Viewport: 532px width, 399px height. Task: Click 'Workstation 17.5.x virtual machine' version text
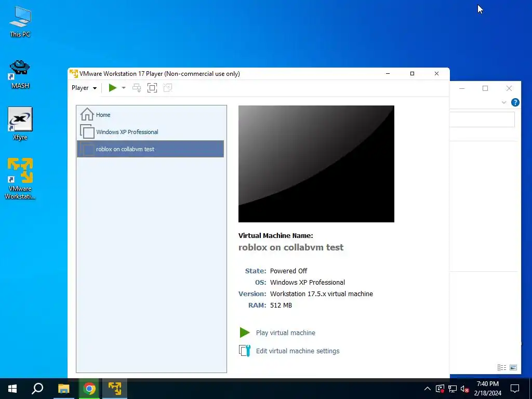[321, 294]
